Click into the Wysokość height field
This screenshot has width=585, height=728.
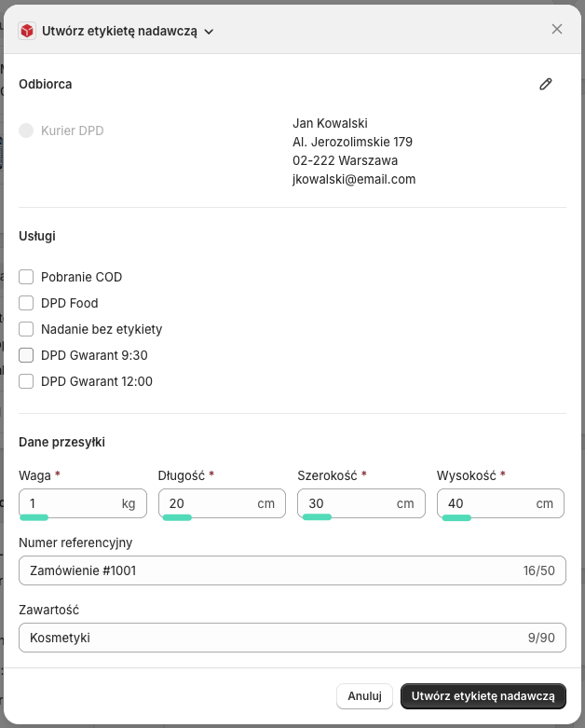[500, 503]
